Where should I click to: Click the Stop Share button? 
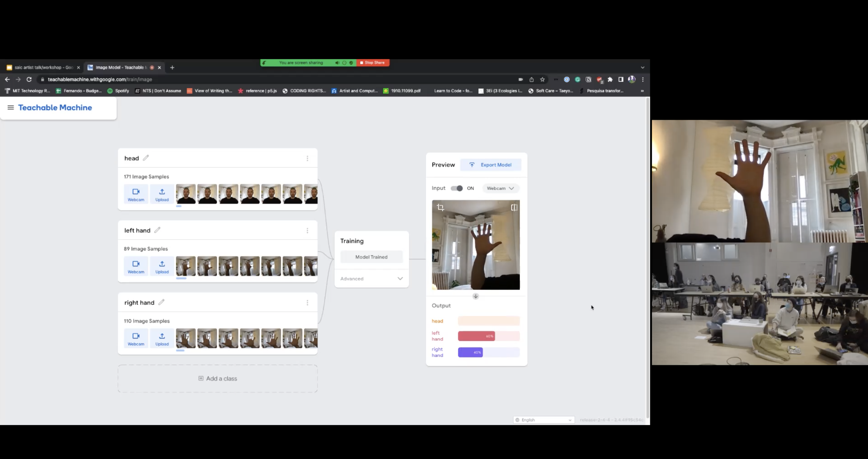point(372,63)
